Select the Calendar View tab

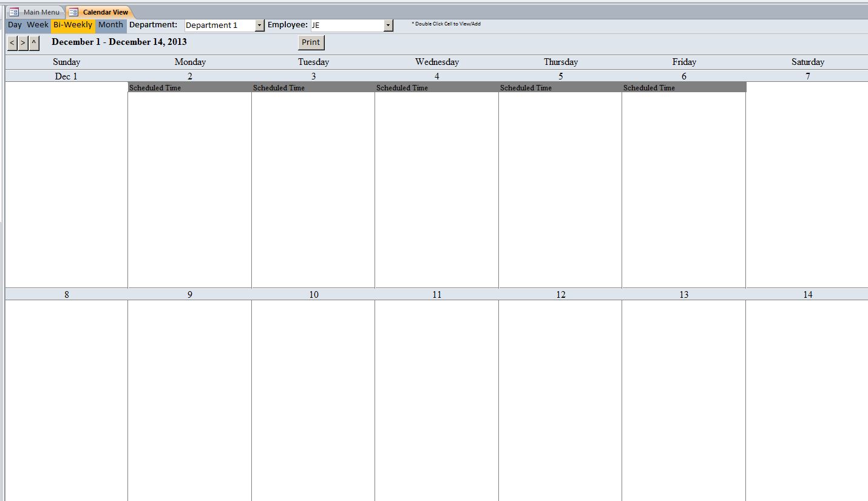coord(100,12)
